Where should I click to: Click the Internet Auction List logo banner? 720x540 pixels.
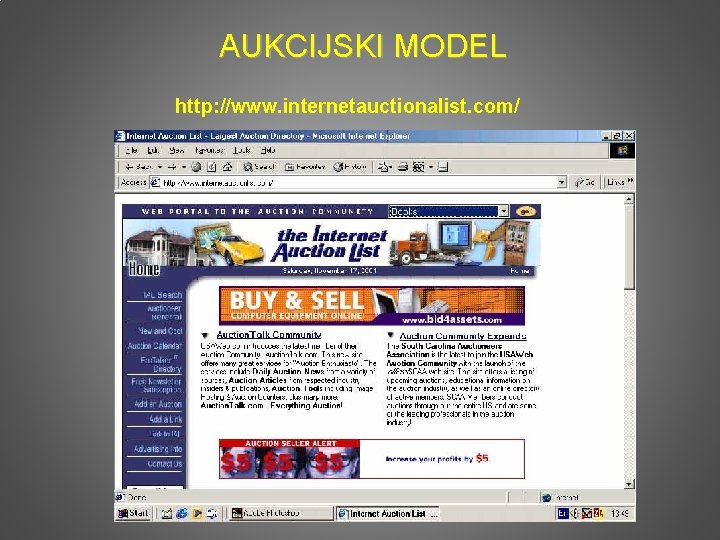click(331, 243)
